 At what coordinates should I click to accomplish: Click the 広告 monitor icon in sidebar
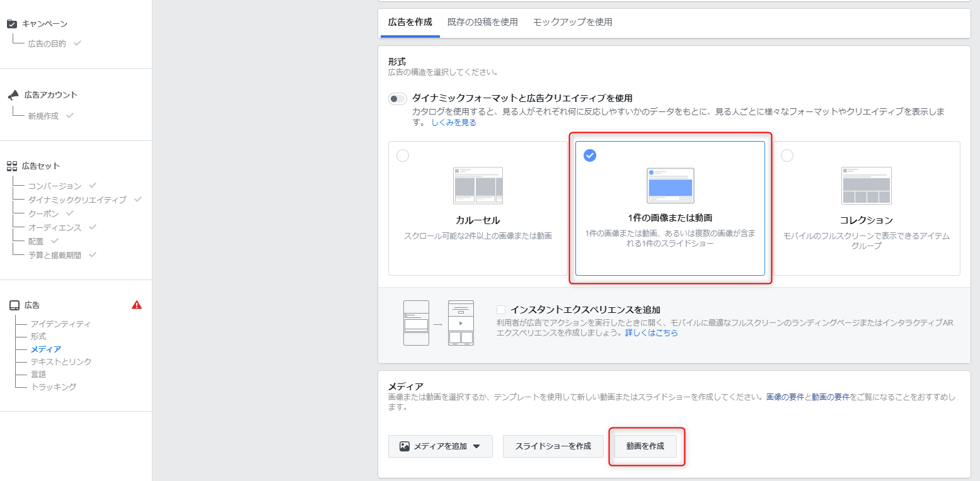click(x=14, y=305)
